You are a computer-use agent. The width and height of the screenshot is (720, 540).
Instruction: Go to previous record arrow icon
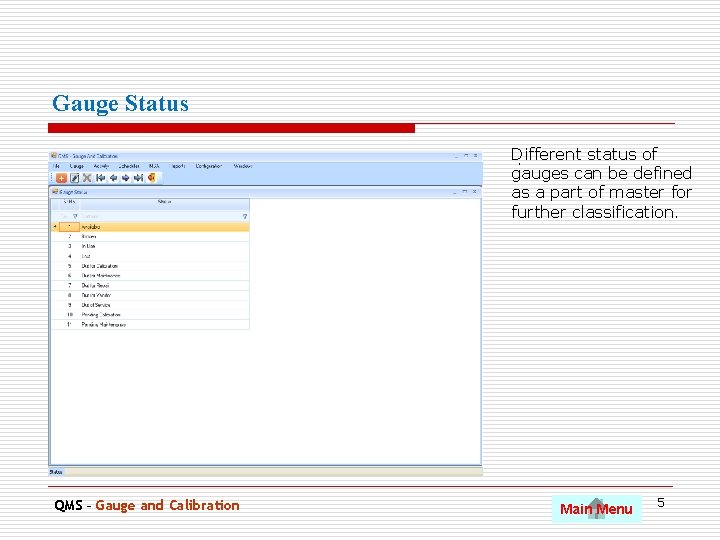[x=113, y=178]
